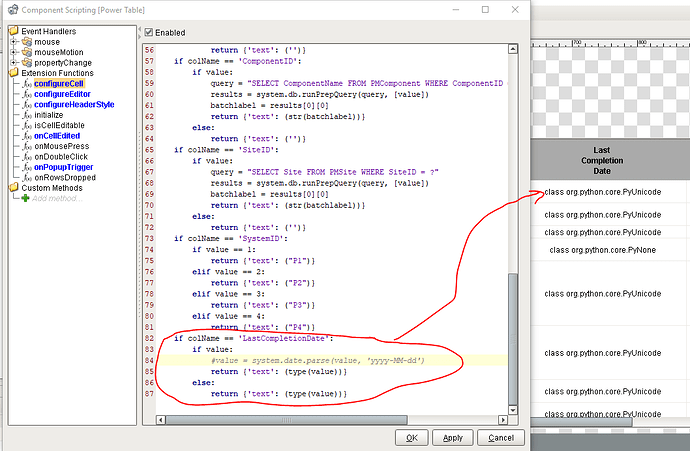The height and width of the screenshot is (451, 690).
Task: Click the function icon beside onMousePress
Action: (27, 146)
